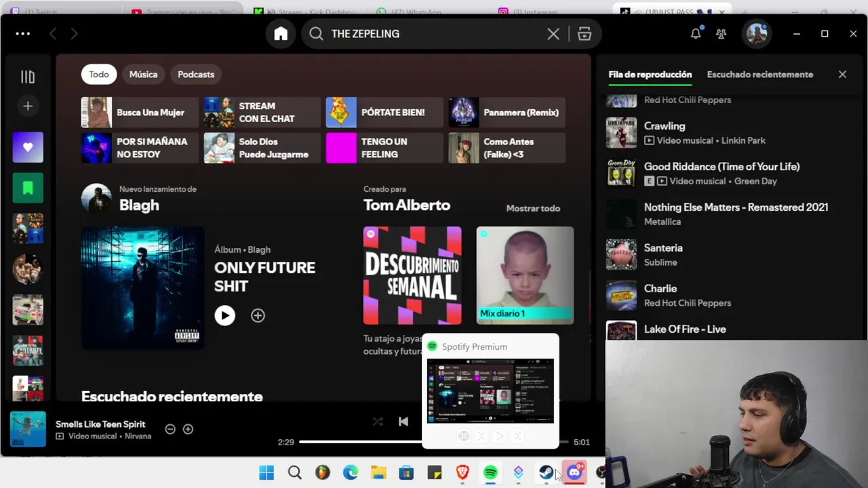Open Microsoft Edge from the taskbar
The width and height of the screenshot is (868, 488).
pos(351,472)
